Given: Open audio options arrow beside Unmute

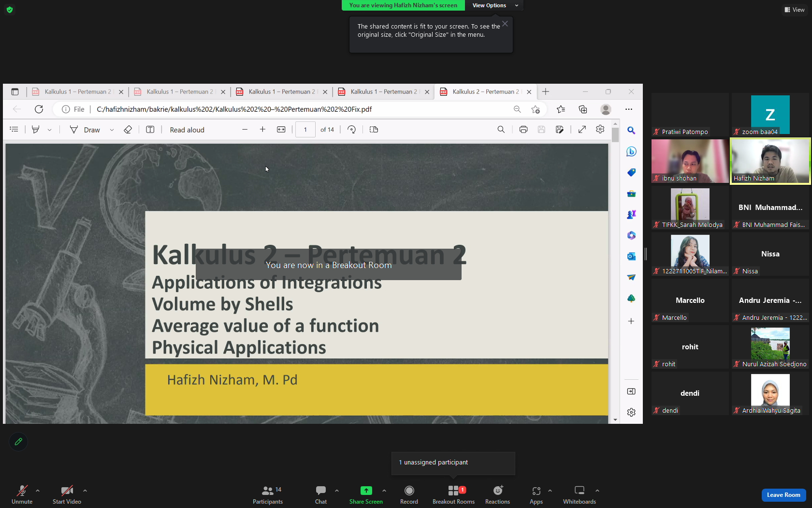Looking at the screenshot, I should tap(38, 491).
